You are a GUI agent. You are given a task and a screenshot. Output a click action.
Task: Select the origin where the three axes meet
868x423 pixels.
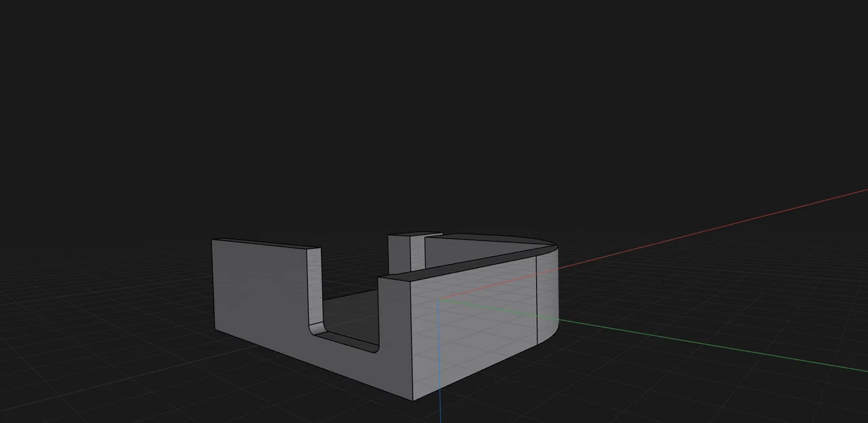[x=439, y=299]
